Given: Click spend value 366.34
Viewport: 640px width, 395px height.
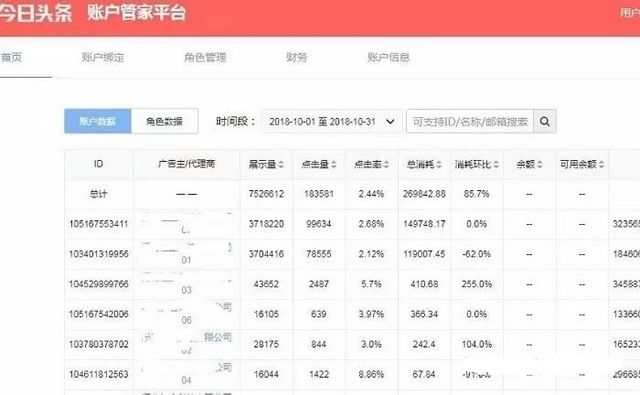Looking at the screenshot, I should pyautogui.click(x=424, y=314).
